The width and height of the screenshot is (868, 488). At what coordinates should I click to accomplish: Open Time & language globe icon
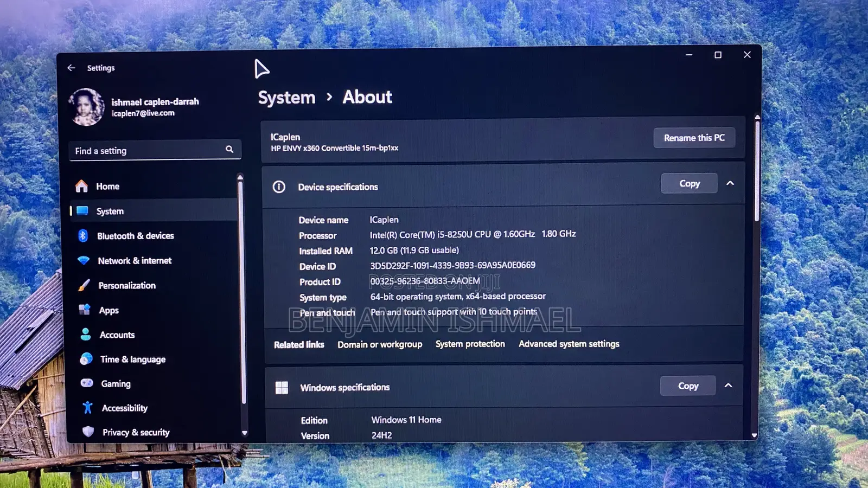pyautogui.click(x=86, y=359)
